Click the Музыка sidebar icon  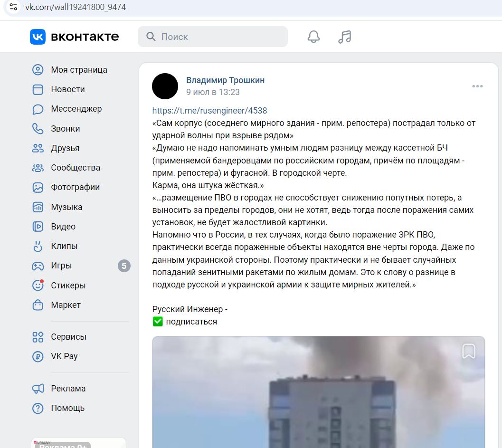point(38,207)
